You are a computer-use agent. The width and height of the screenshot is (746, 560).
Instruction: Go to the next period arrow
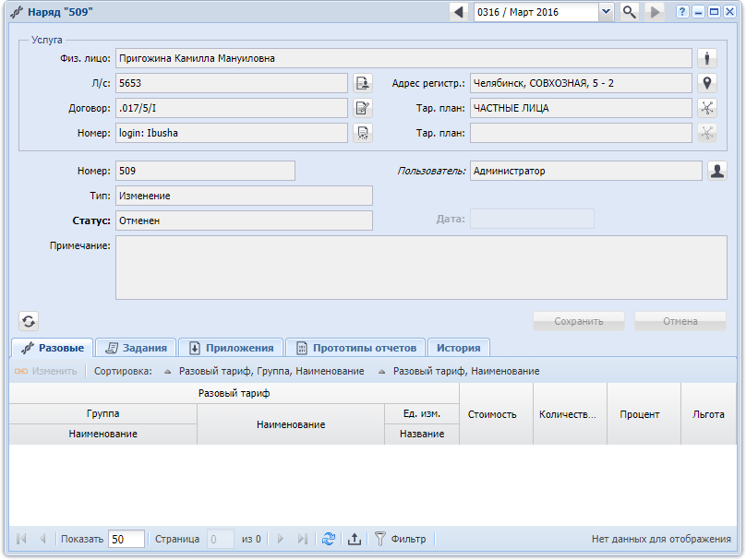656,12
